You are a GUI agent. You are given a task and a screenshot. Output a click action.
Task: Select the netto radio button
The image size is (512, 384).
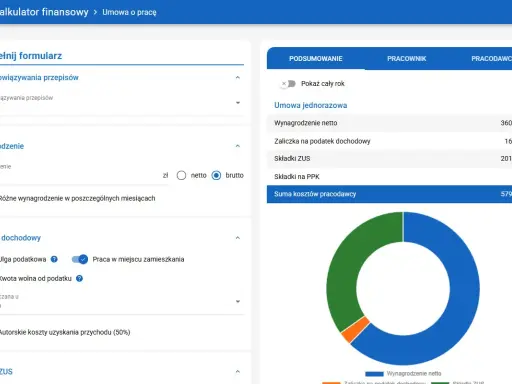181,175
